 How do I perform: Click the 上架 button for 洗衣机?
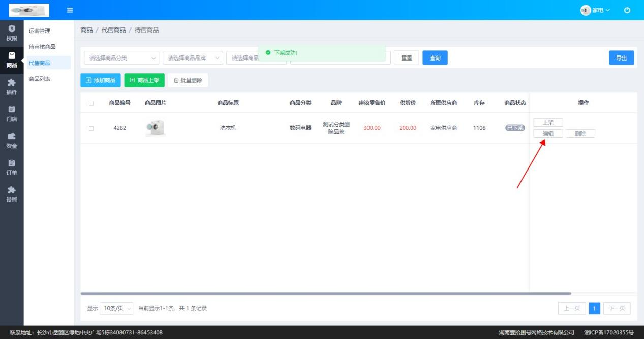tap(548, 123)
